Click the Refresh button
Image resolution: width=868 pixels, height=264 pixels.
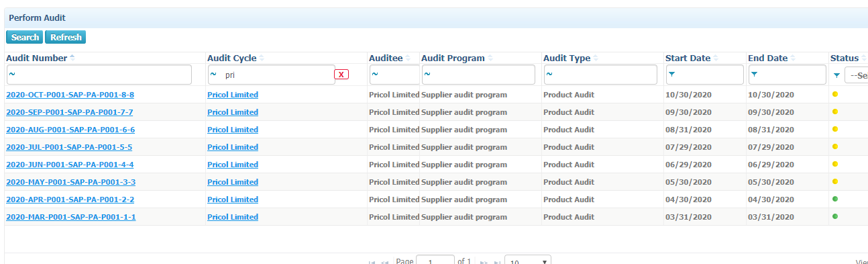(x=66, y=38)
